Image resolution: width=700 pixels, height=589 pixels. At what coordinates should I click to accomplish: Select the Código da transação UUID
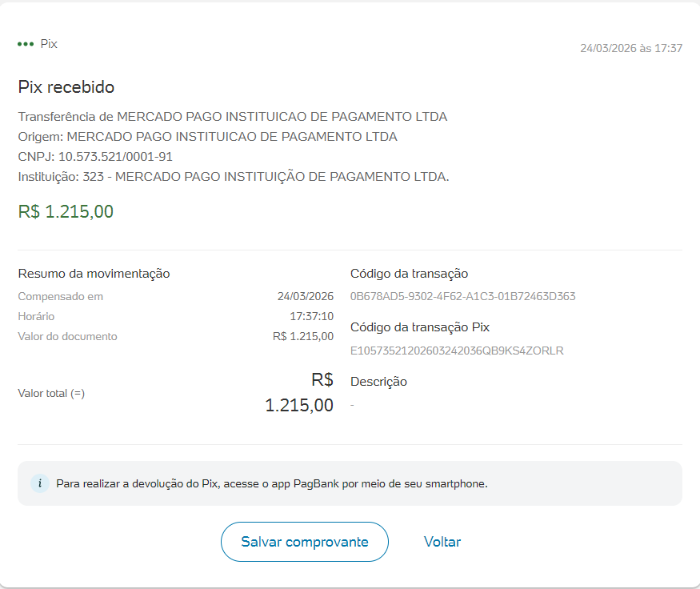click(462, 296)
